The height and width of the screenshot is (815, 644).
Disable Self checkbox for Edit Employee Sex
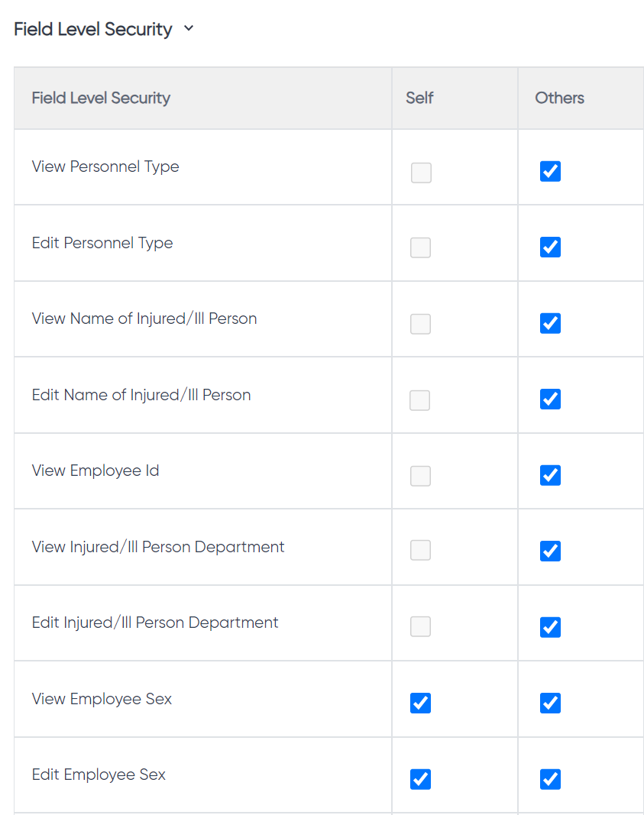(x=420, y=779)
